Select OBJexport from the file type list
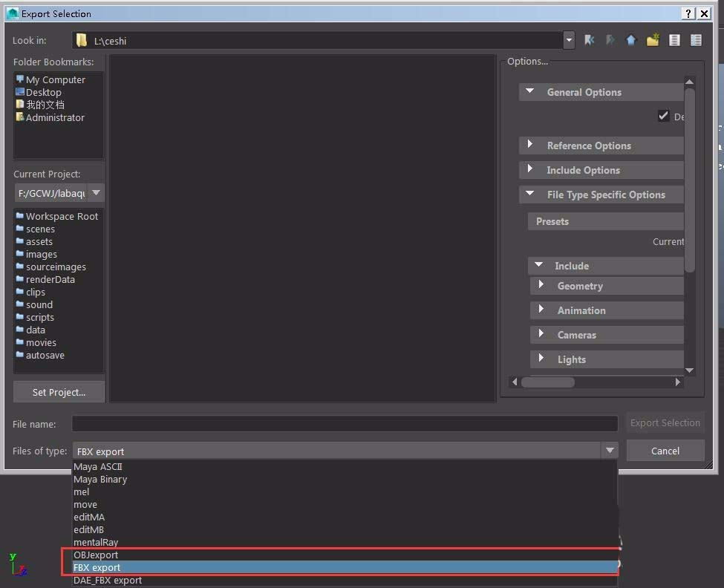Screen dimensions: 724x588 96,555
